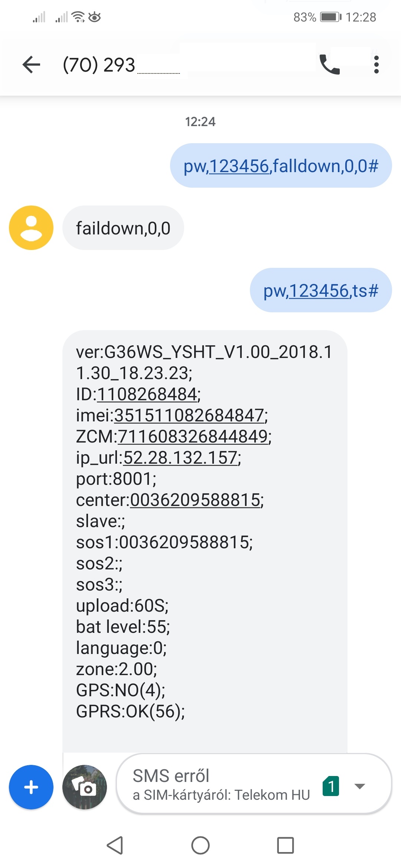Open recent apps square button

(x=286, y=846)
